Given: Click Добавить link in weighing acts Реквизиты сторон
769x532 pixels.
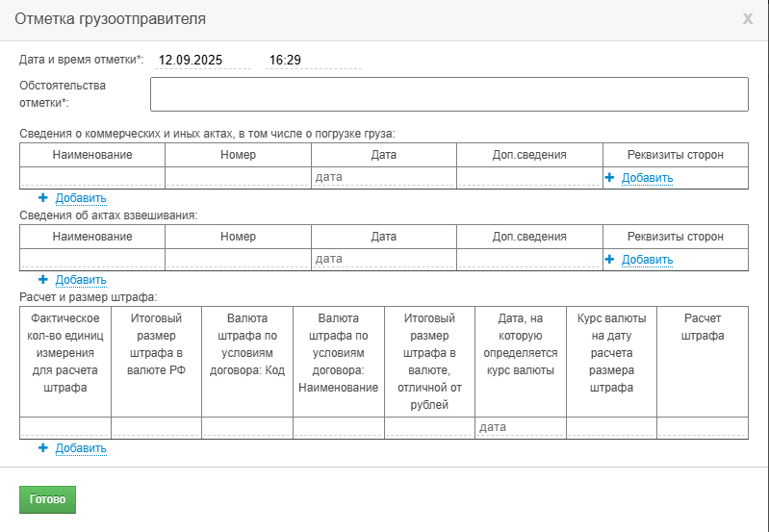Looking at the screenshot, I should (647, 260).
